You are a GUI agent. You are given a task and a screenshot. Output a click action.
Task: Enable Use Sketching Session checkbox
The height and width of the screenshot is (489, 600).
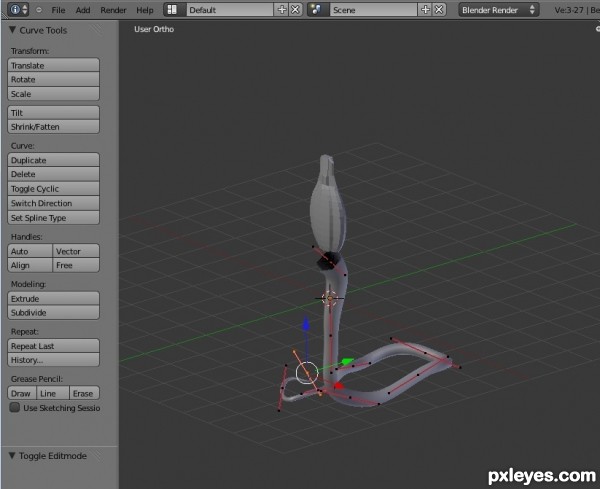click(x=15, y=408)
